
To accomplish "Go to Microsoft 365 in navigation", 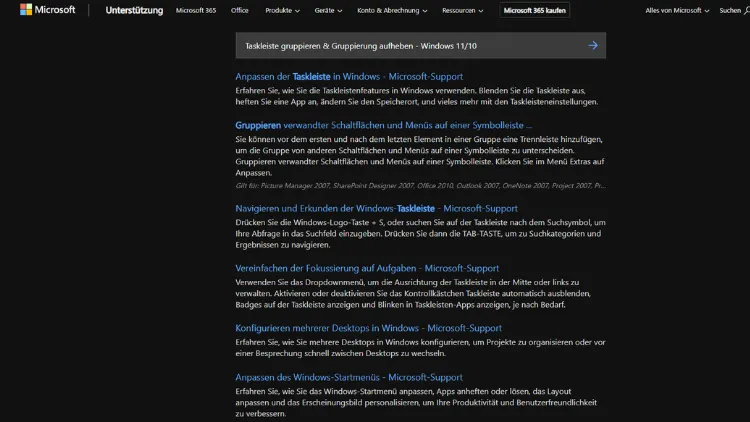I will (x=196, y=10).
